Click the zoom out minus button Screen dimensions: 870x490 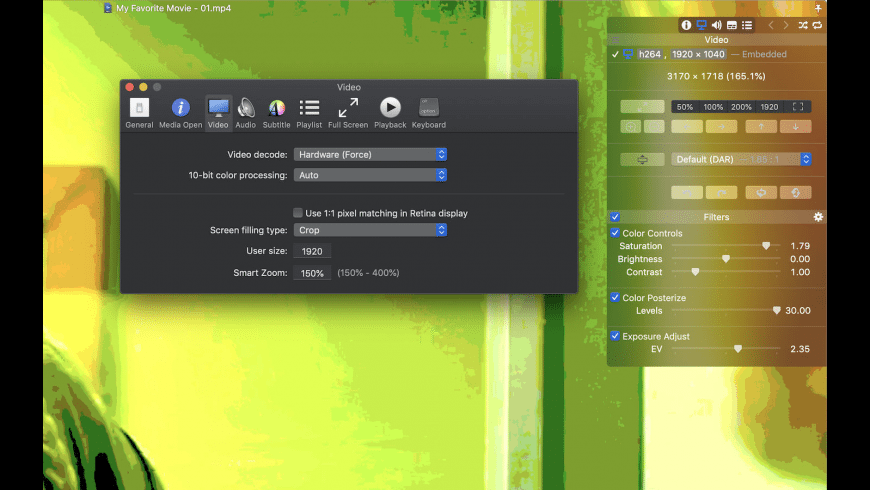654,127
